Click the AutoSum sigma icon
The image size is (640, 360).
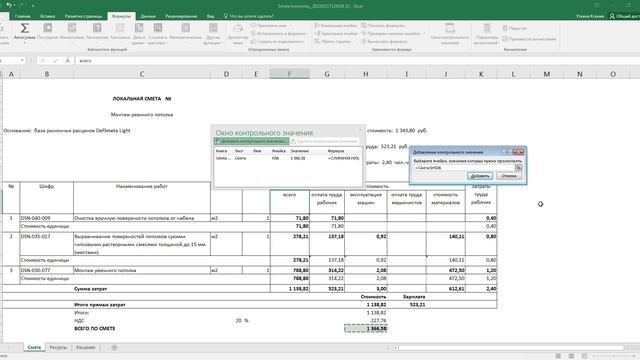[x=24, y=28]
